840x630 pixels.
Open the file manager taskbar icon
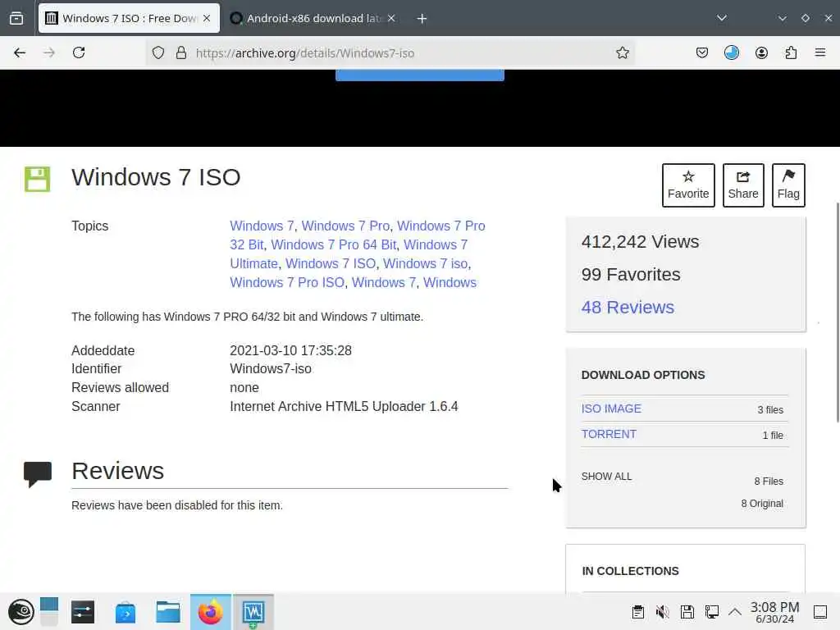click(167, 612)
